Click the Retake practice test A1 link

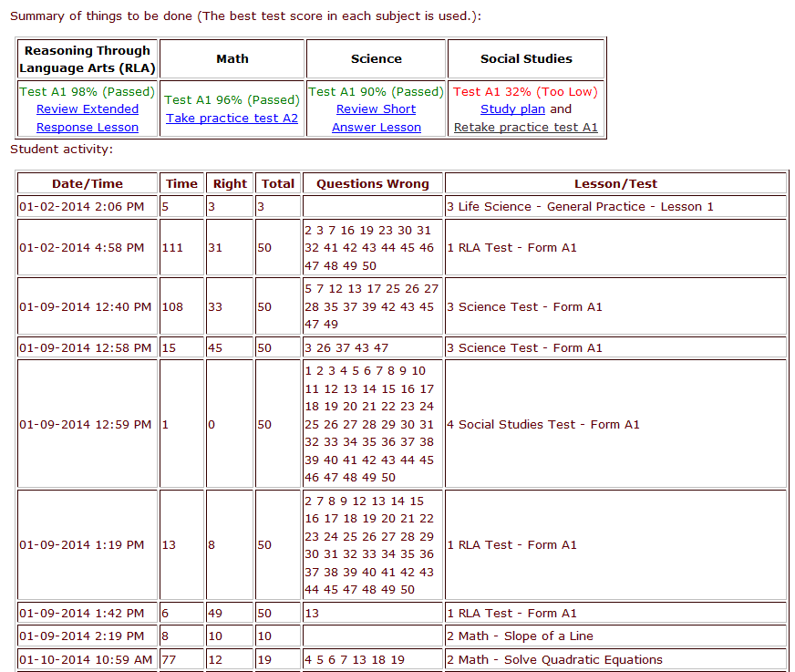pyautogui.click(x=526, y=128)
